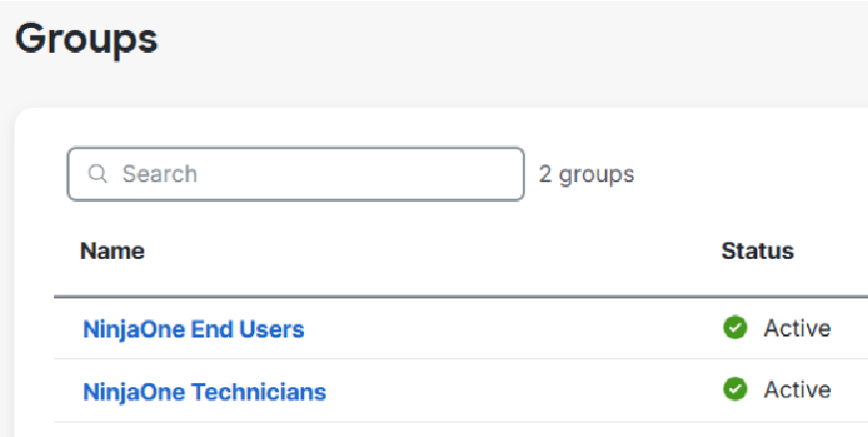
Task: Open the NinjaOne End Users group
Action: [x=193, y=329]
